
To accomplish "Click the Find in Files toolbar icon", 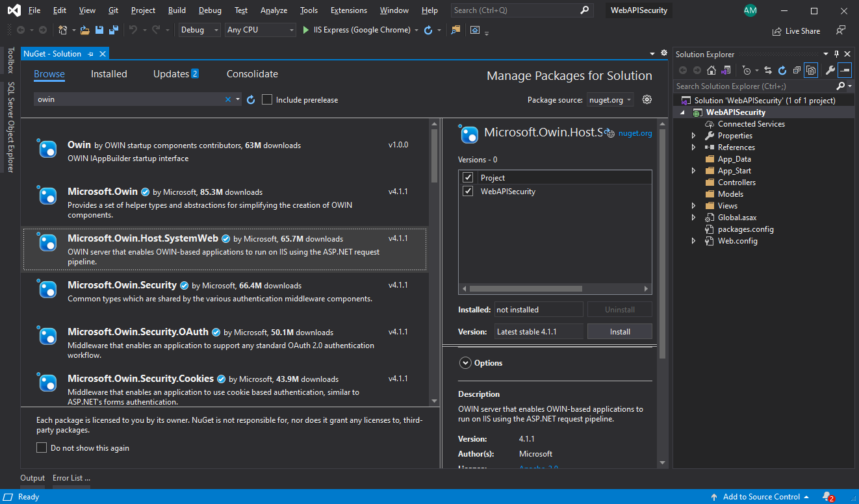I will coord(455,30).
